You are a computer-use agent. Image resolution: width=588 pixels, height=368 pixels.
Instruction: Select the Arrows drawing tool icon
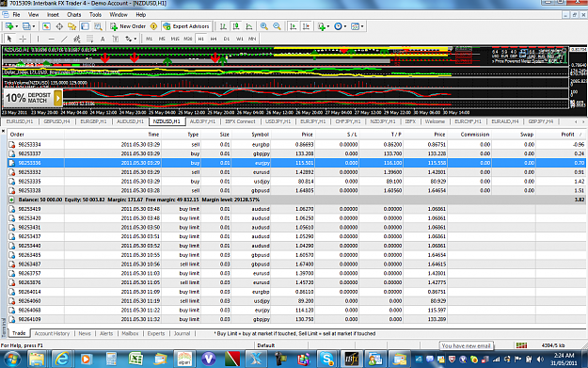(x=128, y=39)
